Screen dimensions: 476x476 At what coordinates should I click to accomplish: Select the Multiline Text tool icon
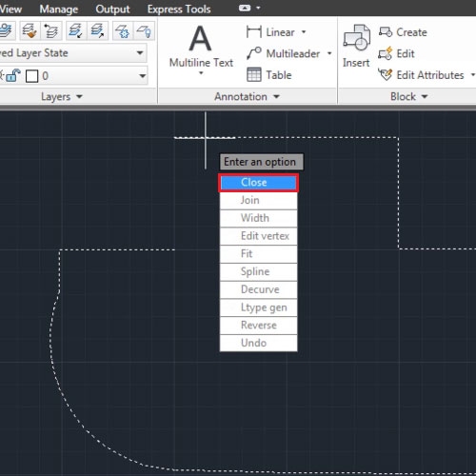200,39
